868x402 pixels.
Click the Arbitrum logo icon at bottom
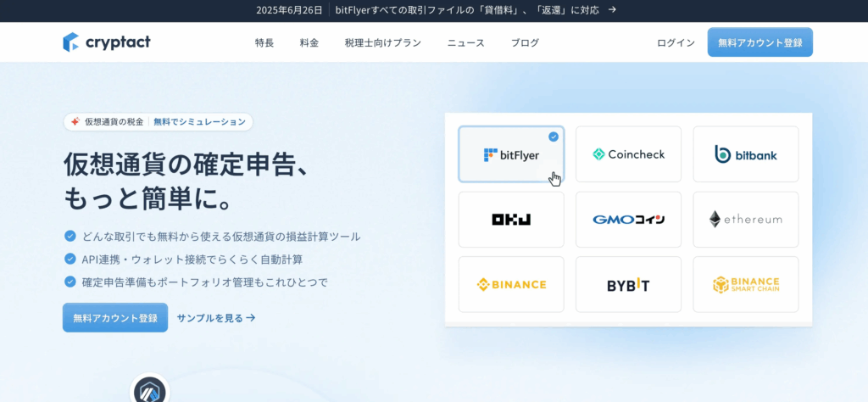click(149, 390)
